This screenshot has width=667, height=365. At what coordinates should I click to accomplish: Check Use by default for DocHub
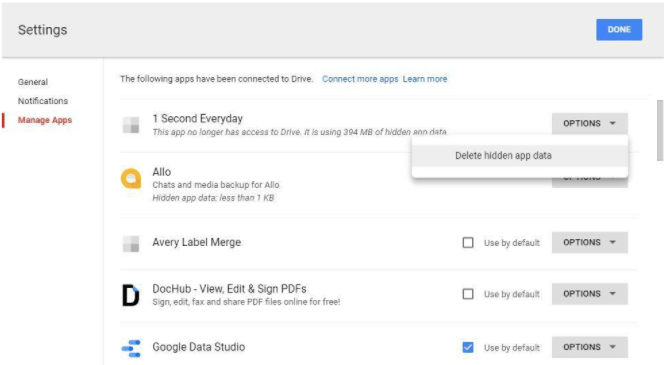pyautogui.click(x=468, y=294)
